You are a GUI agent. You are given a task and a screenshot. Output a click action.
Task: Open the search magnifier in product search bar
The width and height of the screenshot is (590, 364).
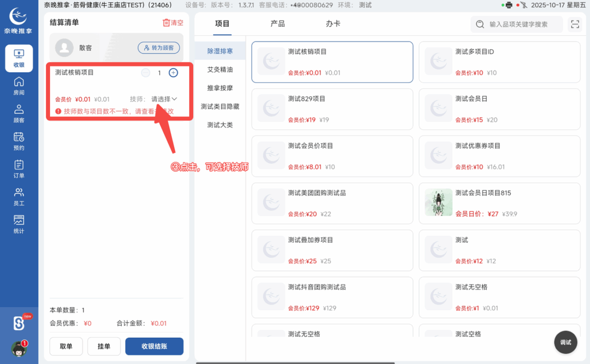click(480, 24)
